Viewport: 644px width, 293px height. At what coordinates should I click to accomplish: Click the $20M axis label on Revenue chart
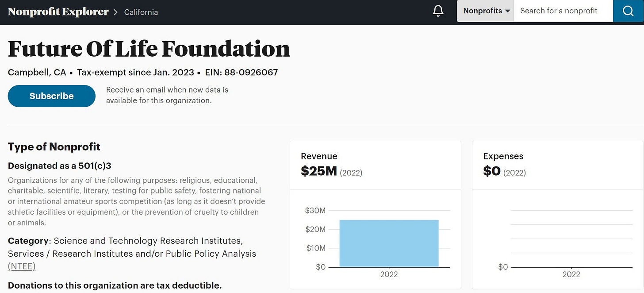tap(315, 229)
